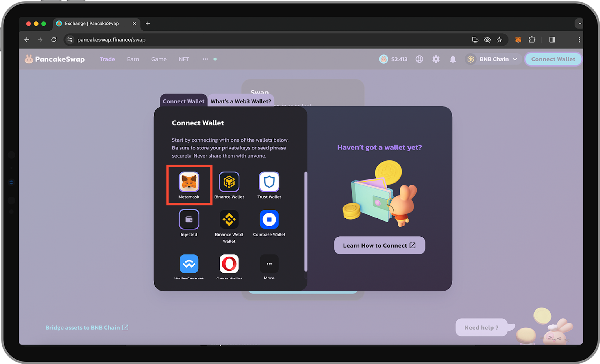Open Chrome three-dot menu
The width and height of the screenshot is (600, 364).
(x=579, y=40)
